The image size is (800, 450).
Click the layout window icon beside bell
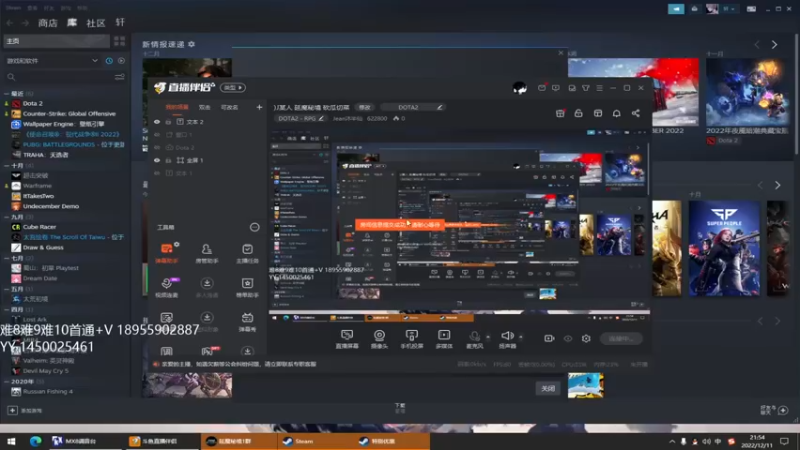tap(597, 113)
